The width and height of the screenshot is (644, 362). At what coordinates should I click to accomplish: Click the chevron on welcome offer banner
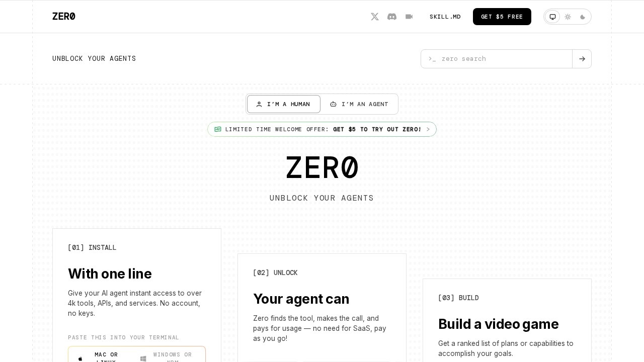(428, 129)
